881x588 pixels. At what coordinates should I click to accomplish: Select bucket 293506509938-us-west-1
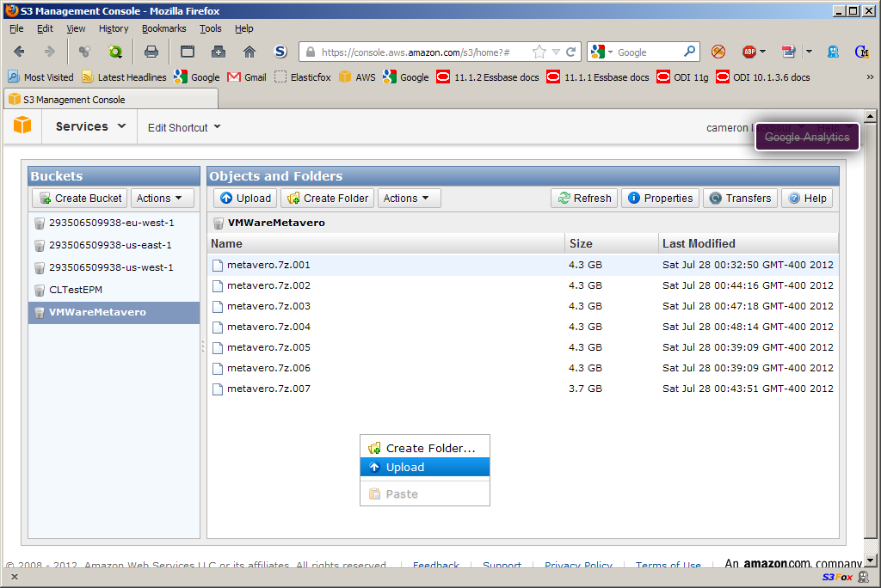(114, 268)
